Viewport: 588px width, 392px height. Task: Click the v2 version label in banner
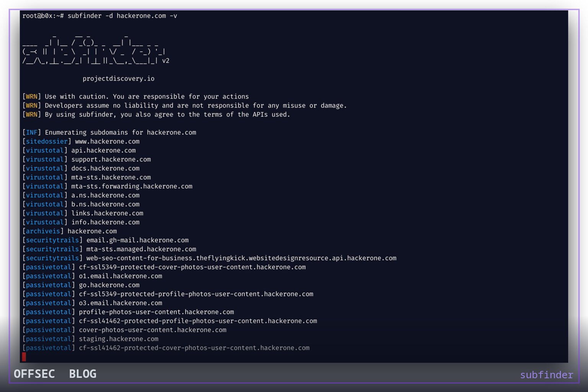[166, 61]
